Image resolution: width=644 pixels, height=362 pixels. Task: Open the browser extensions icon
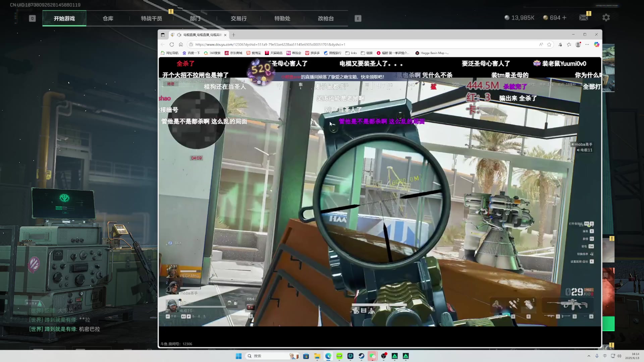pyautogui.click(x=560, y=44)
